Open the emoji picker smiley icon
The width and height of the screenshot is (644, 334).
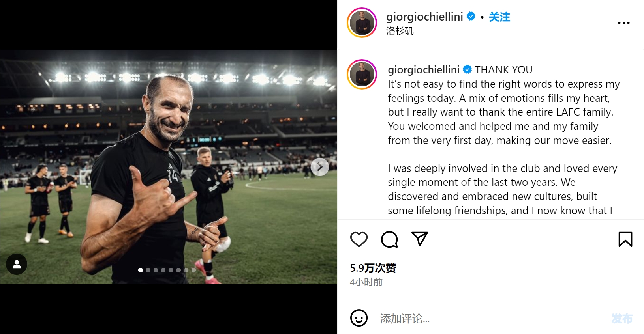(x=359, y=318)
